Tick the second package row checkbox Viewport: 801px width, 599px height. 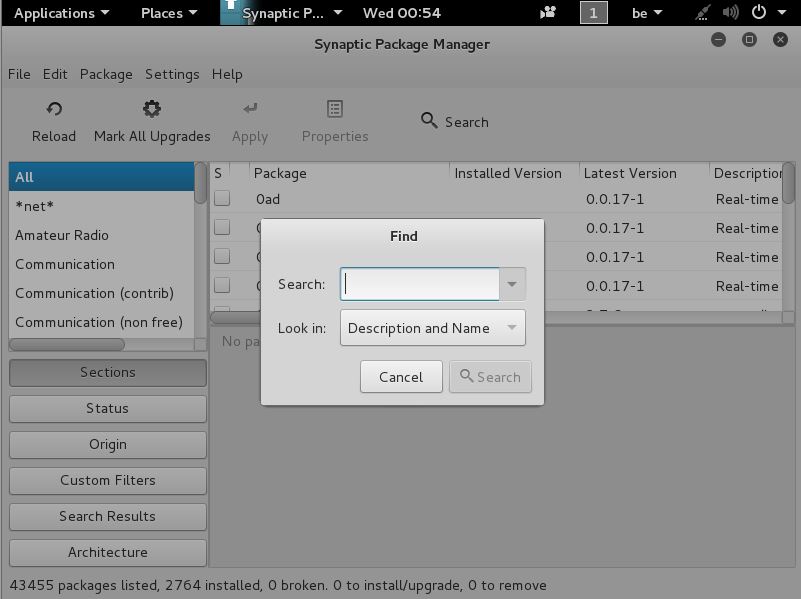pyautogui.click(x=222, y=227)
